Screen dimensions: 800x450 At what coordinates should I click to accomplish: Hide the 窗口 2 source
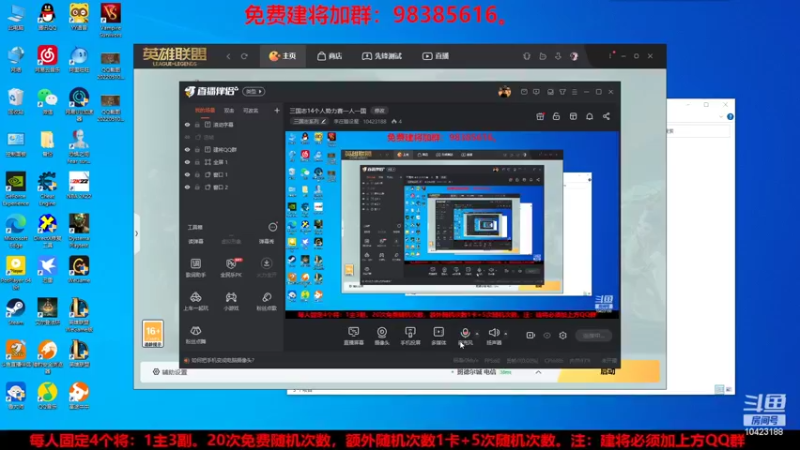[x=187, y=187]
